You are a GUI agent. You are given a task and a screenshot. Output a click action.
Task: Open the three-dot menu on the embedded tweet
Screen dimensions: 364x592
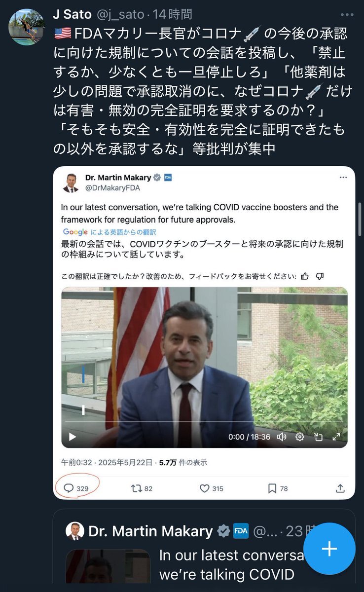coord(343,178)
